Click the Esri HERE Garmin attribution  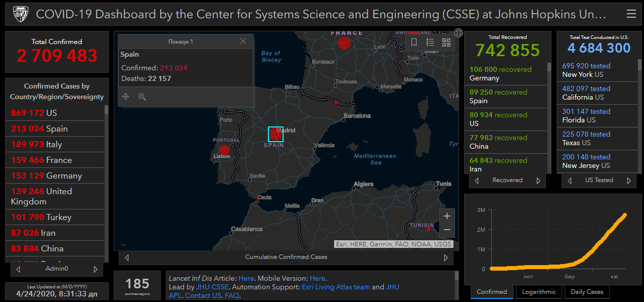[394, 244]
